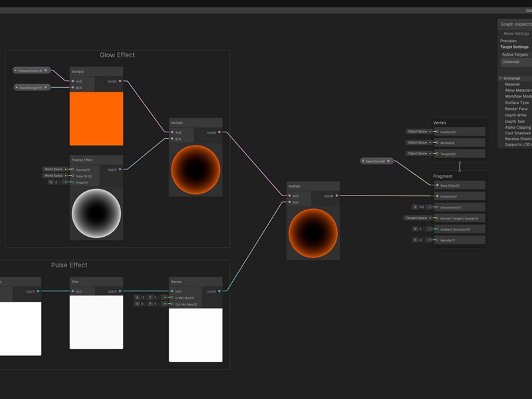Click the Fresnel Effect preview thumbnail
Image resolution: width=532 pixels, height=399 pixels.
coord(96,213)
